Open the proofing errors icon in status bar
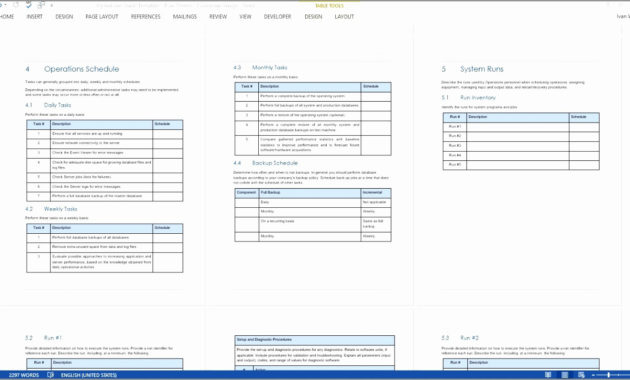Viewport: 630px width, 380px height. pos(50,375)
